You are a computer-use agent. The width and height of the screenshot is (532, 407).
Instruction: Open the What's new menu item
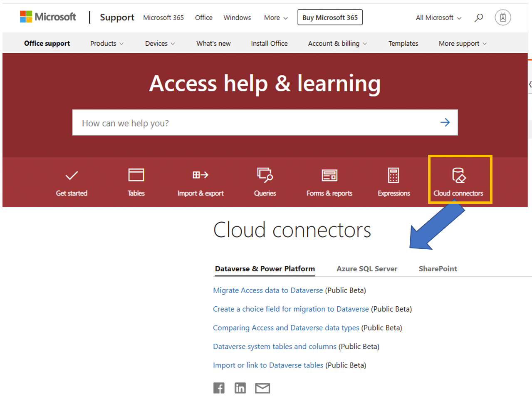pyautogui.click(x=213, y=43)
